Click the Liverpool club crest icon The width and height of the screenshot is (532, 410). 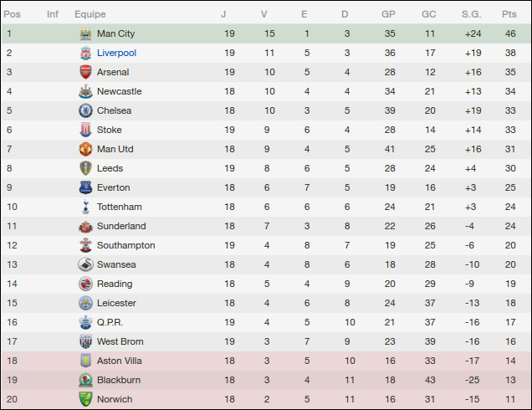84,53
